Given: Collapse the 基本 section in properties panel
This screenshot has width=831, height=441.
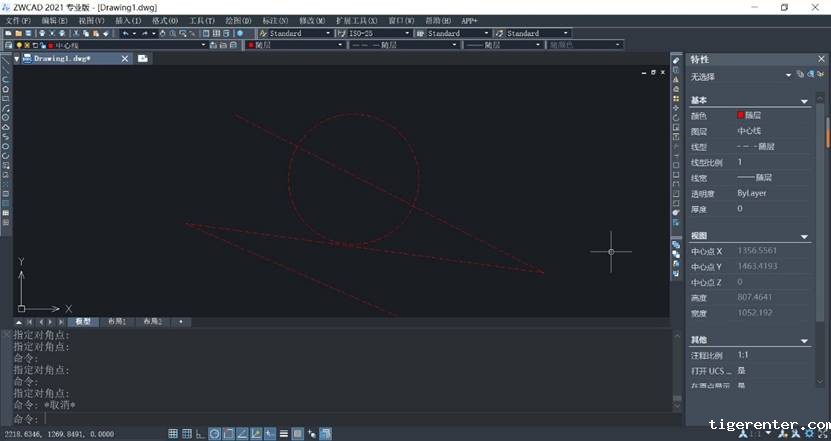Looking at the screenshot, I should click(804, 101).
